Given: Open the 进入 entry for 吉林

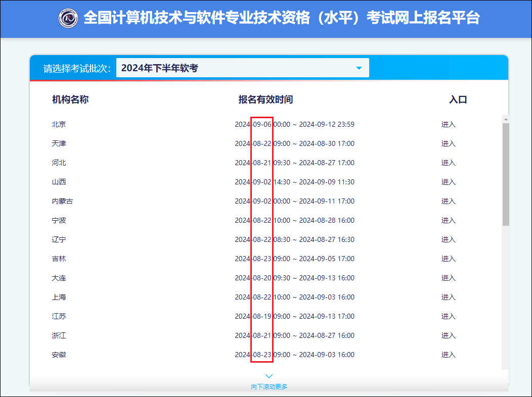Looking at the screenshot, I should click(x=448, y=258).
